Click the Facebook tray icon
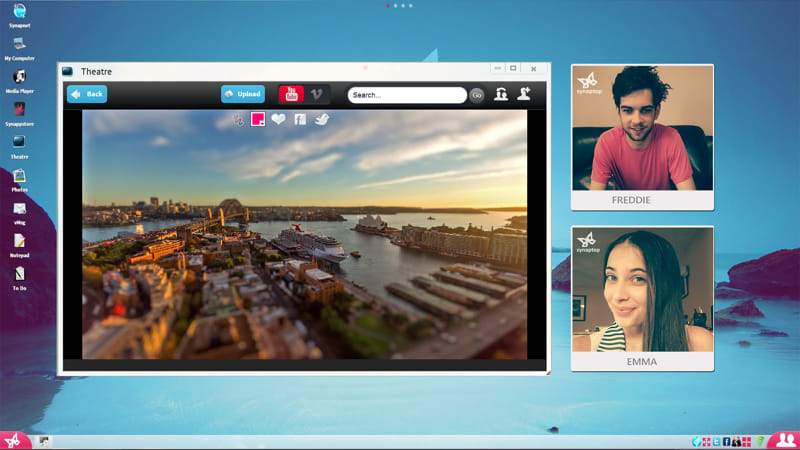The image size is (800, 450). coord(727,442)
